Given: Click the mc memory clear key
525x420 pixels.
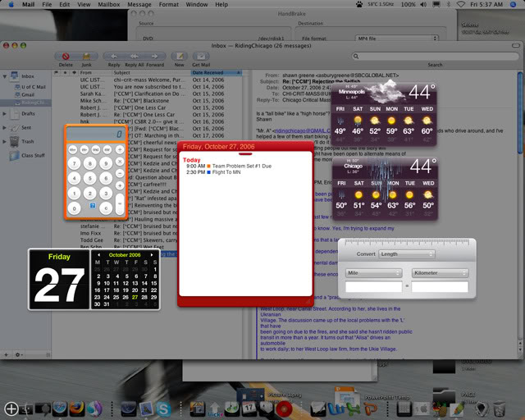Looking at the screenshot, I should (96, 149).
